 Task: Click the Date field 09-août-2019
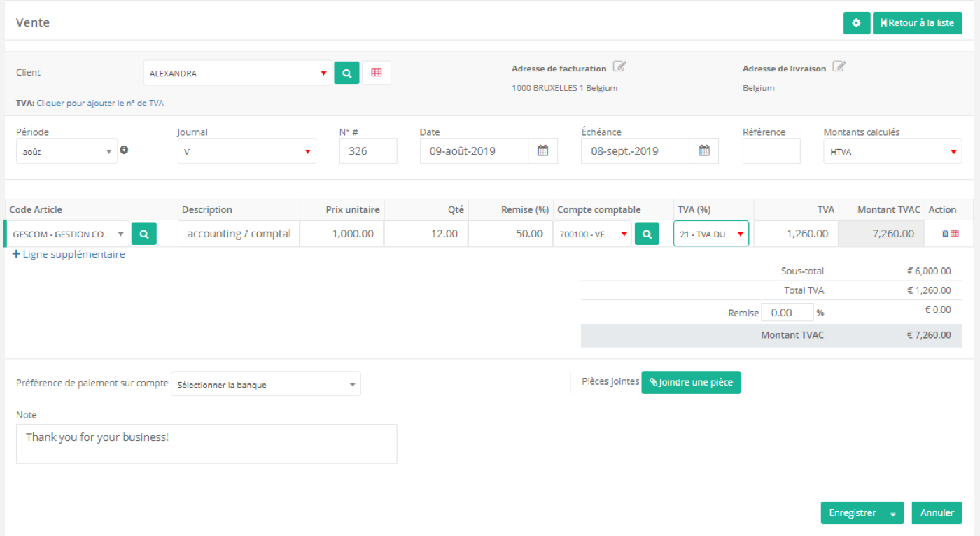pos(475,151)
